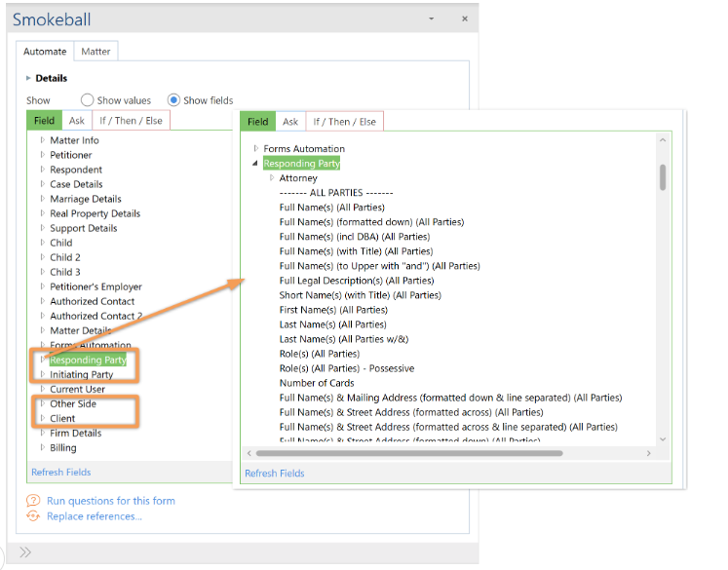Collapse the Responding Party node in popup
This screenshot has height=570, width=728.
(x=255, y=163)
